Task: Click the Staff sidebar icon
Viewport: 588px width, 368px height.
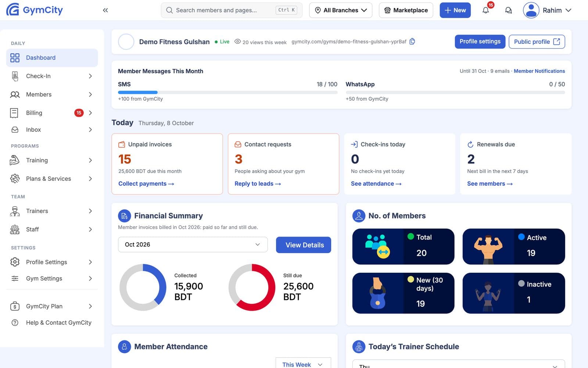Action: pos(15,229)
